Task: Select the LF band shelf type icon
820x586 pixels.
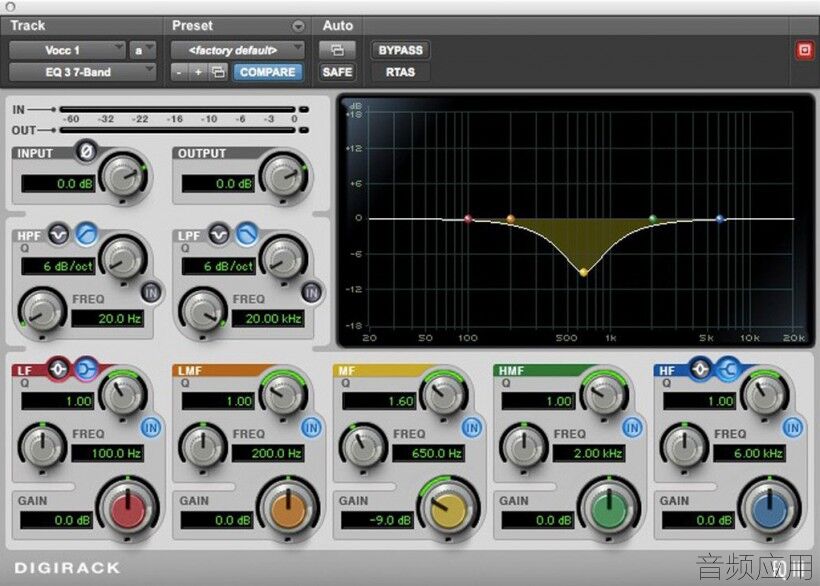Action: 86,369
